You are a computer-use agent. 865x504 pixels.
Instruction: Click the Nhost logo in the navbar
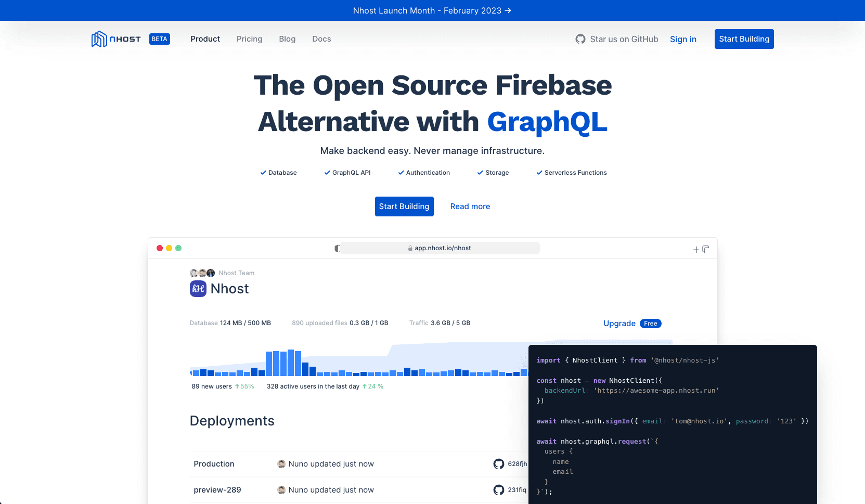(116, 39)
